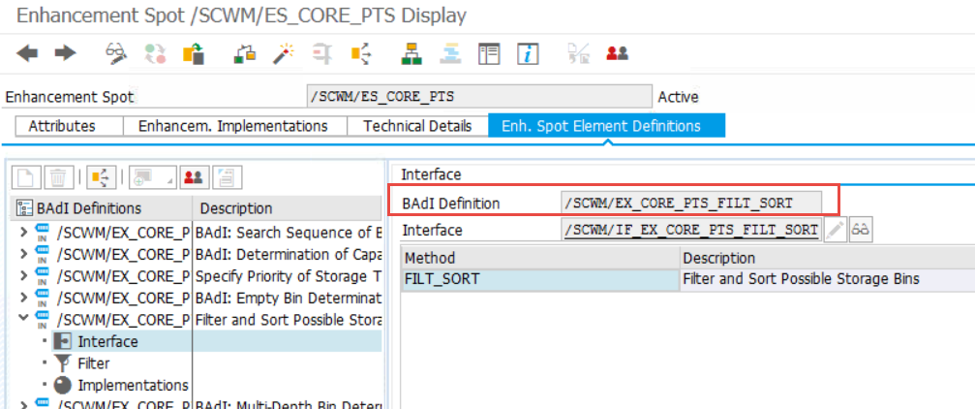Click orange arrows icon above BAdI tree
The image size is (975, 409).
tap(100, 178)
